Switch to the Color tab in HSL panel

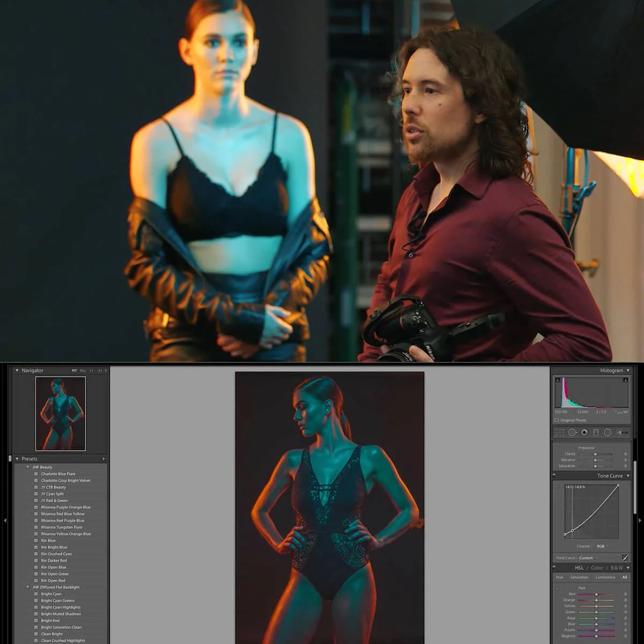click(x=596, y=568)
